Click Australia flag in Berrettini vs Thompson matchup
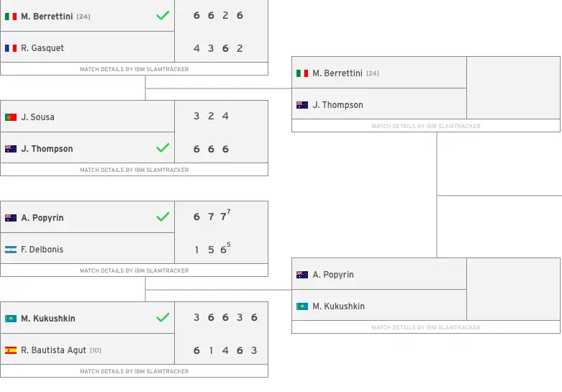This screenshot has width=562, height=392. click(302, 105)
